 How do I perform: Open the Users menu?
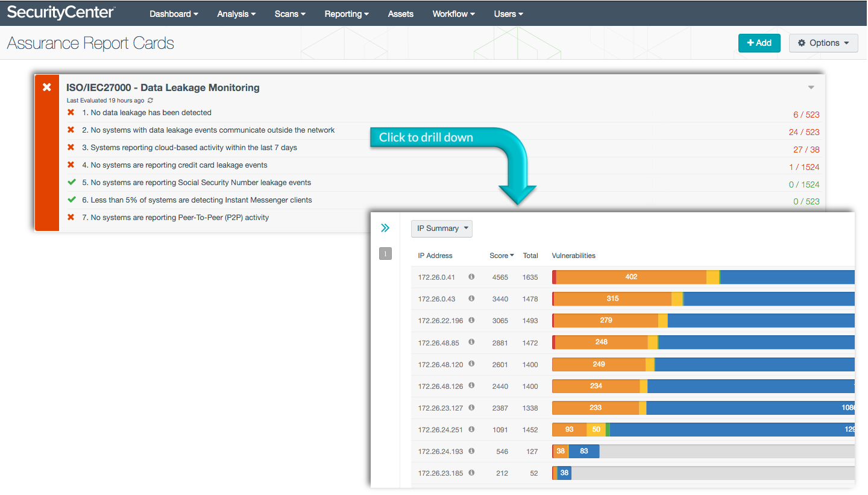tap(508, 14)
